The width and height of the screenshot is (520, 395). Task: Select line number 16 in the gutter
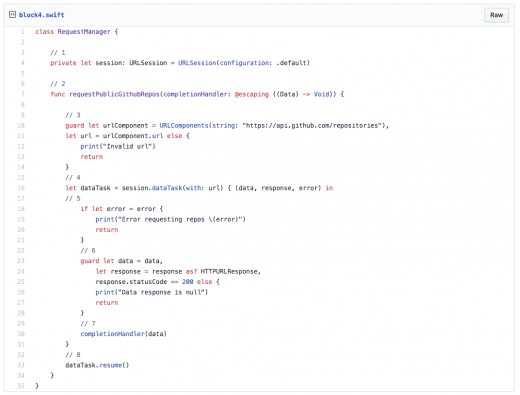click(x=21, y=188)
